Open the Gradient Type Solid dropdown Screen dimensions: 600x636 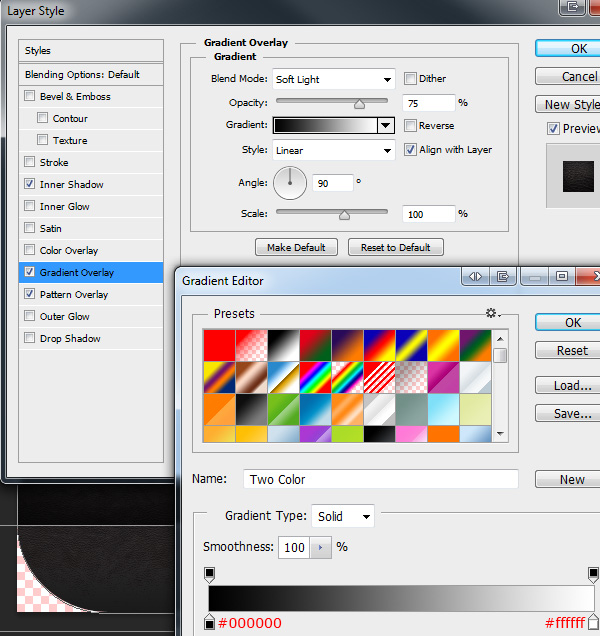point(343,516)
